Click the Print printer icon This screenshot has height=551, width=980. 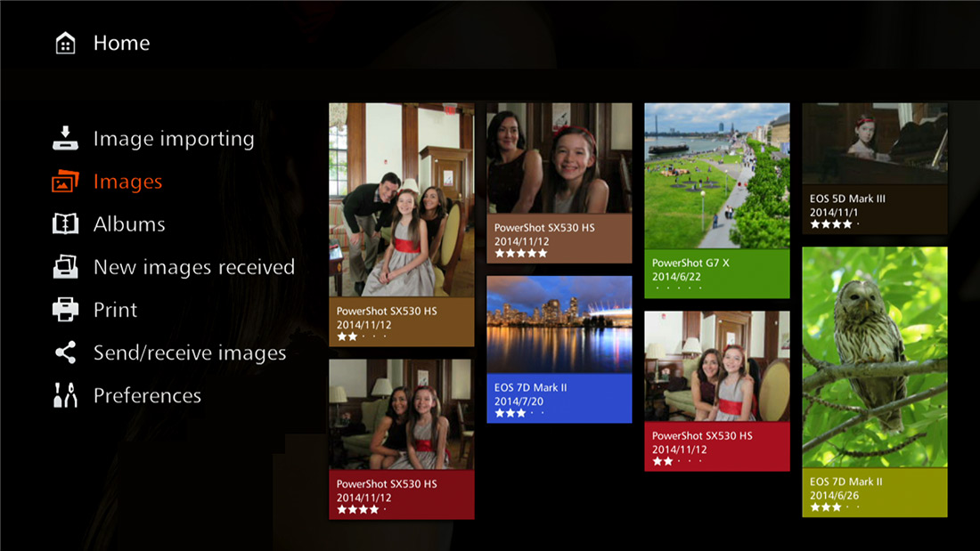click(65, 310)
